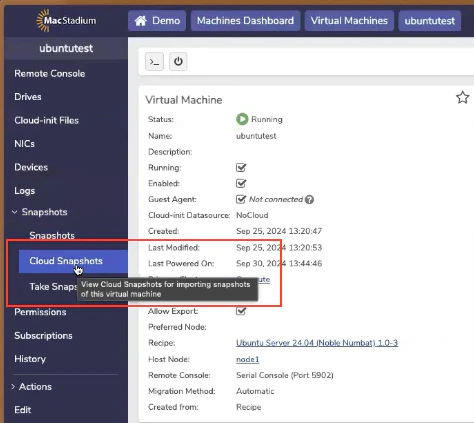Expand the Actions section chevron
The image size is (474, 423).
(13, 387)
